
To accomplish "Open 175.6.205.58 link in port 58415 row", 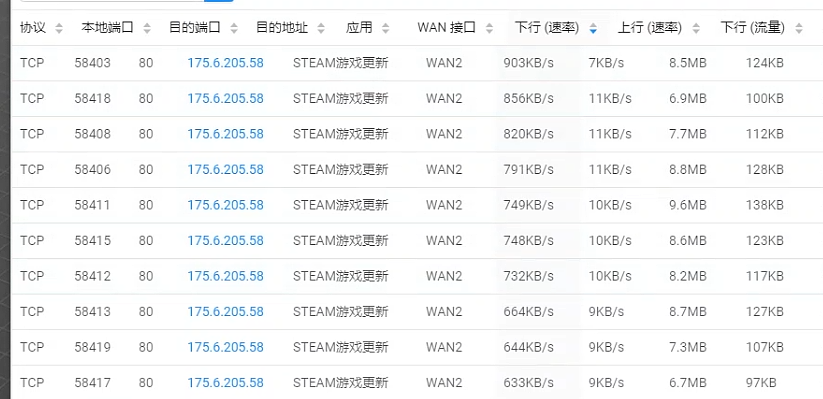I will click(226, 240).
